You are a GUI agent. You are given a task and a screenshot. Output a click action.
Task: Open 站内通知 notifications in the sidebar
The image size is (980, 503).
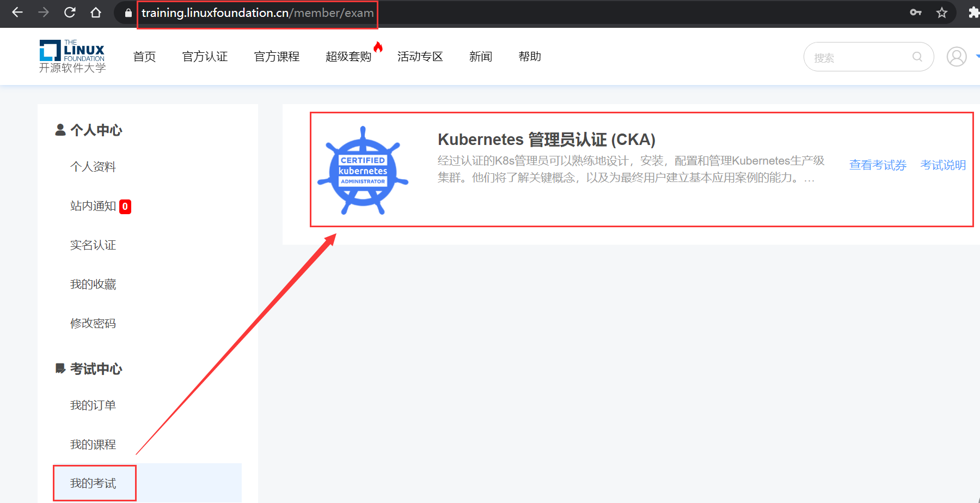click(93, 206)
